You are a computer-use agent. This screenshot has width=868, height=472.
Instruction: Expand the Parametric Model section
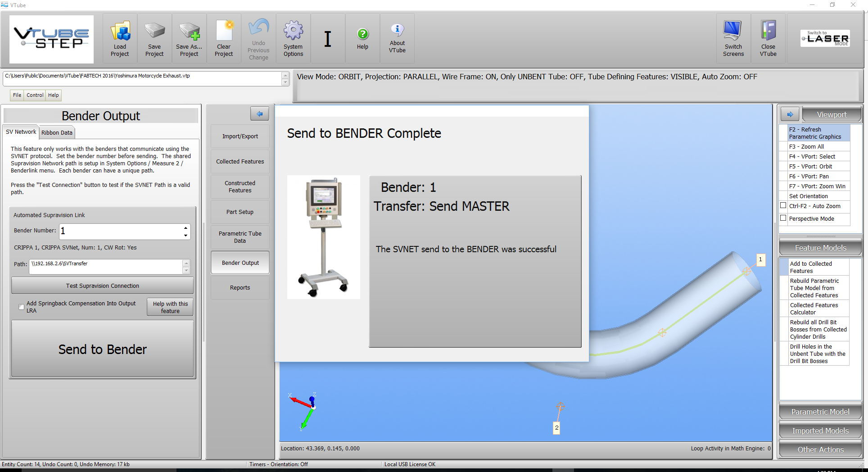(820, 412)
